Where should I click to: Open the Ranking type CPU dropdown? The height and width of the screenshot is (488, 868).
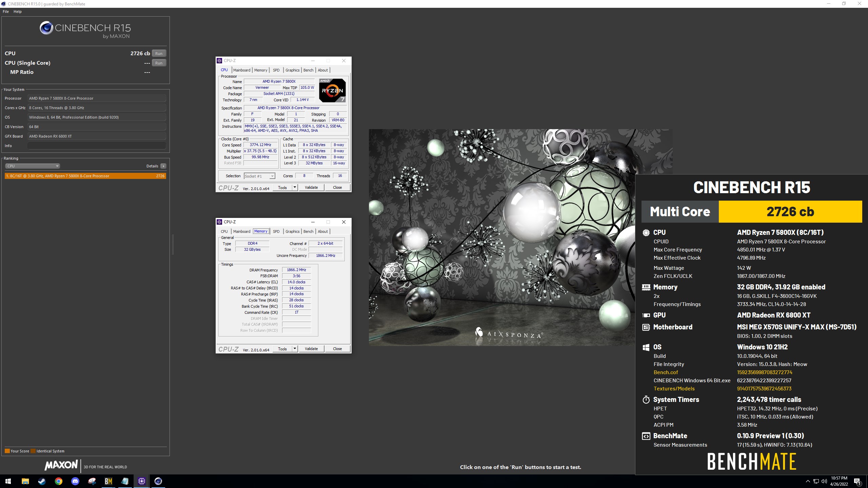pos(33,166)
